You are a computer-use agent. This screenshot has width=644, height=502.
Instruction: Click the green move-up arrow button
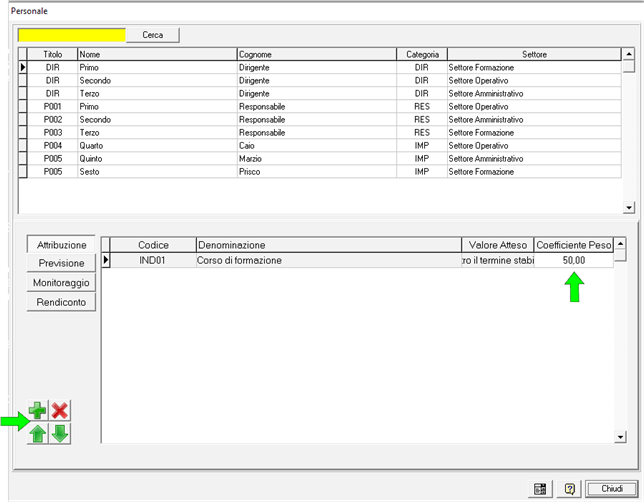(x=38, y=434)
